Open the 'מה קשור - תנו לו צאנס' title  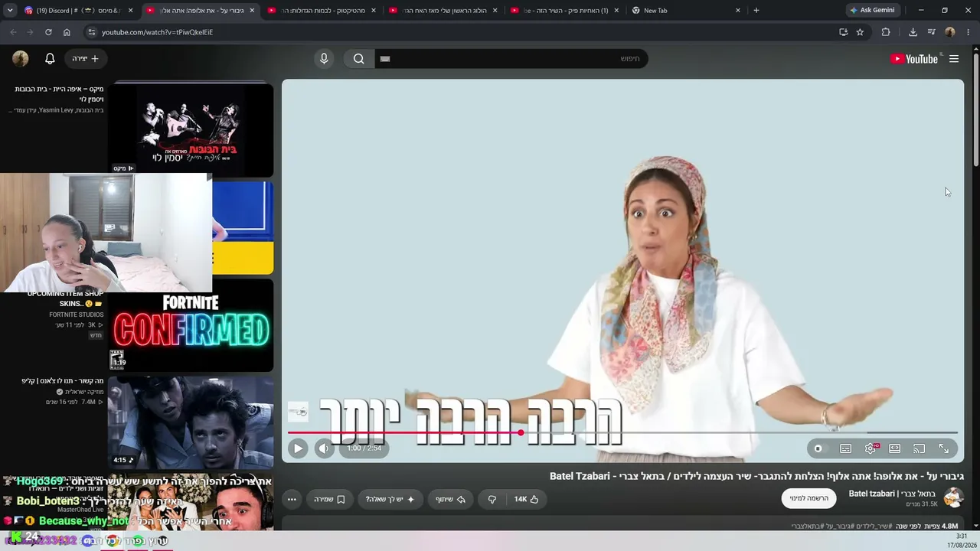[62, 380]
